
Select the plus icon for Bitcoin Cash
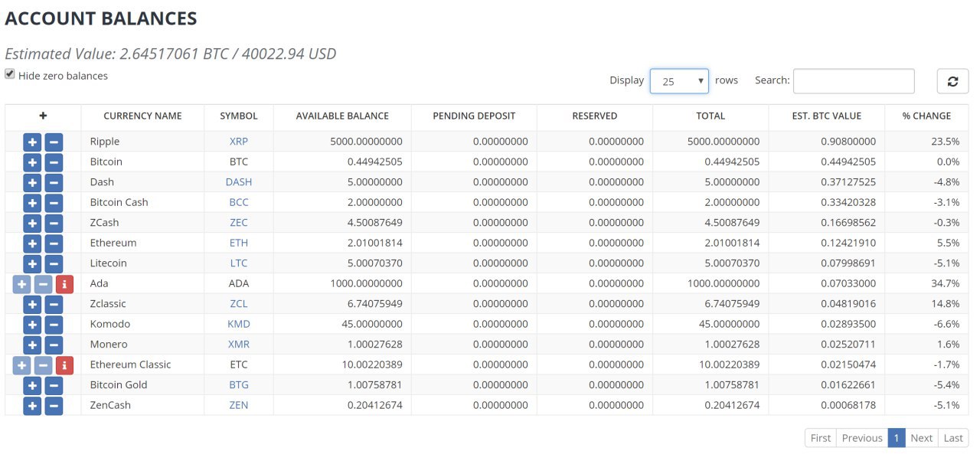[32, 202]
